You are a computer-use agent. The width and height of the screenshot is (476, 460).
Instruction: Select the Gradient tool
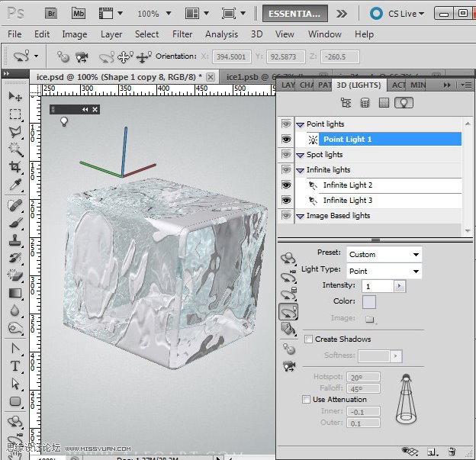pyautogui.click(x=15, y=293)
